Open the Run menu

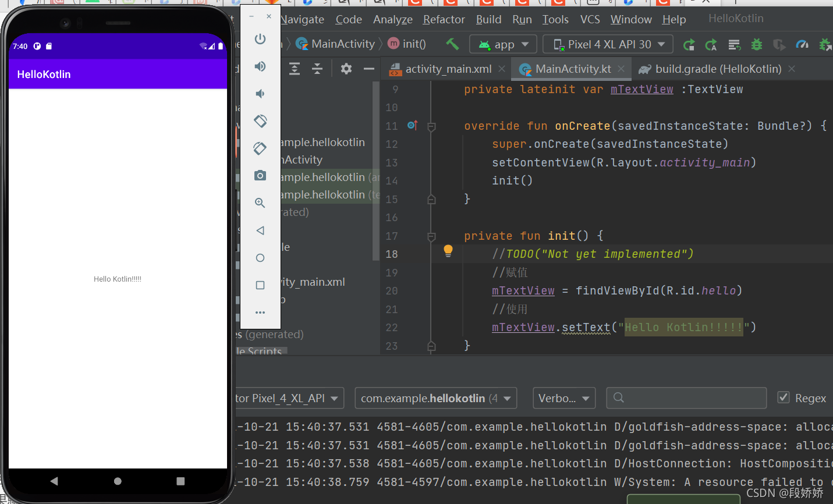tap(522, 19)
